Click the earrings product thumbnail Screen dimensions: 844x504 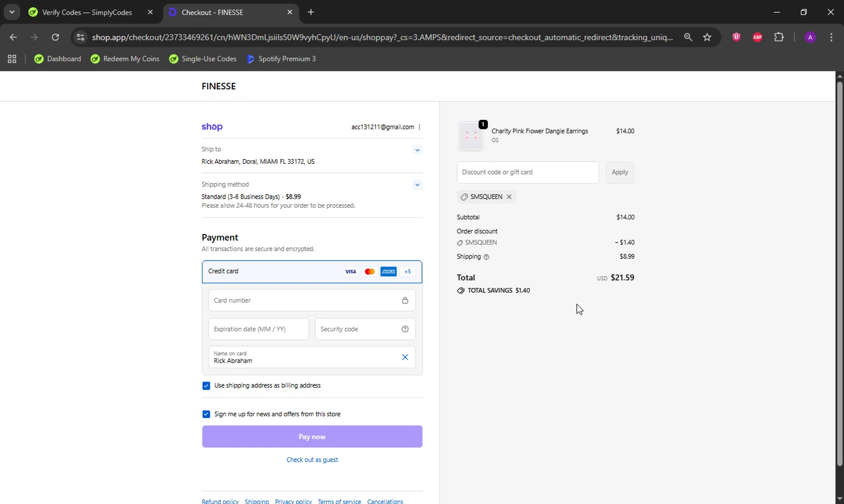[471, 136]
